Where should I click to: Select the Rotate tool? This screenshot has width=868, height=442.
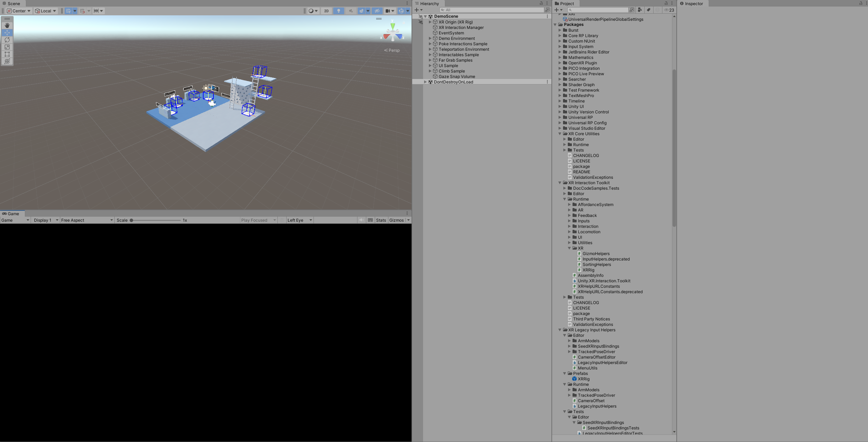pos(7,40)
